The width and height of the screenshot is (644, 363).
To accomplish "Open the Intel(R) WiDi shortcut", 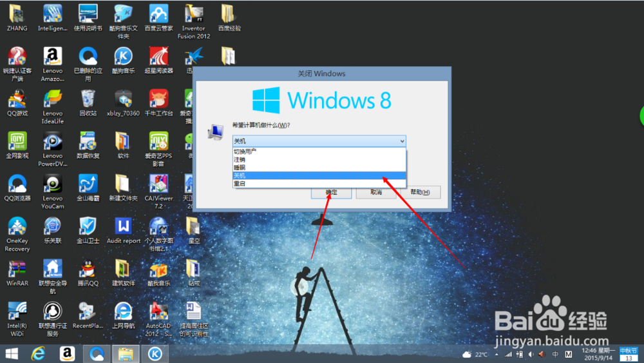I will pos(17,319).
